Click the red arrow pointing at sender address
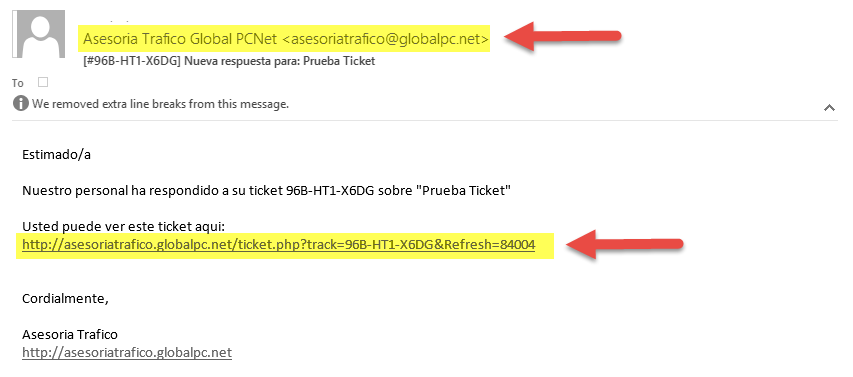The width and height of the screenshot is (853, 377). 563,36
